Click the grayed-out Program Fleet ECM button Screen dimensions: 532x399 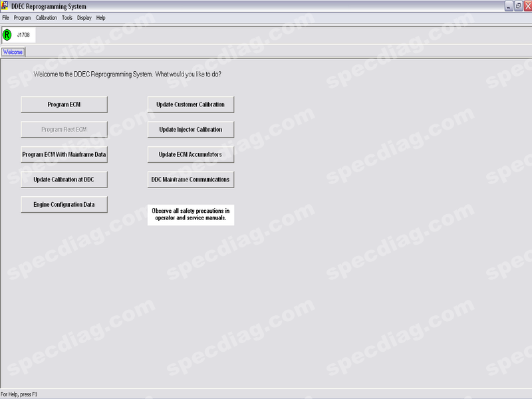[x=64, y=130]
